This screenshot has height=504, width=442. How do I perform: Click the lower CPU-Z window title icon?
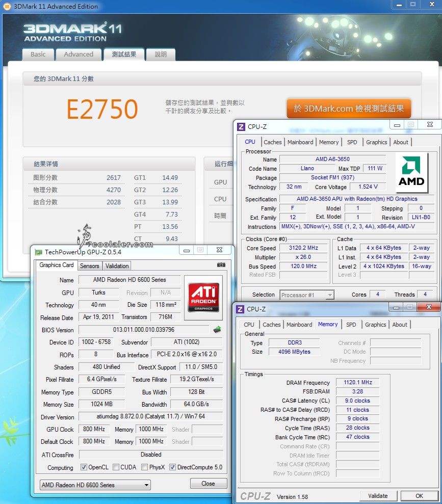click(240, 309)
